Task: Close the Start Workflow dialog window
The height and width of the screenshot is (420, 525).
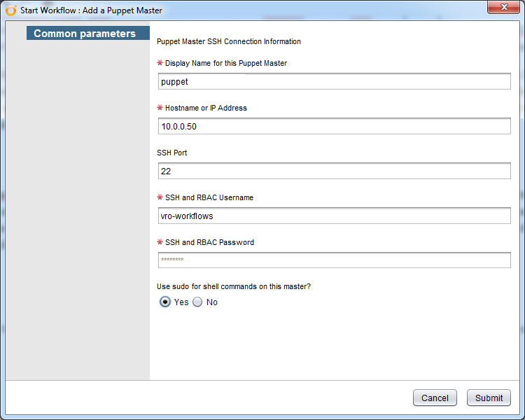Action: pyautogui.click(x=504, y=7)
